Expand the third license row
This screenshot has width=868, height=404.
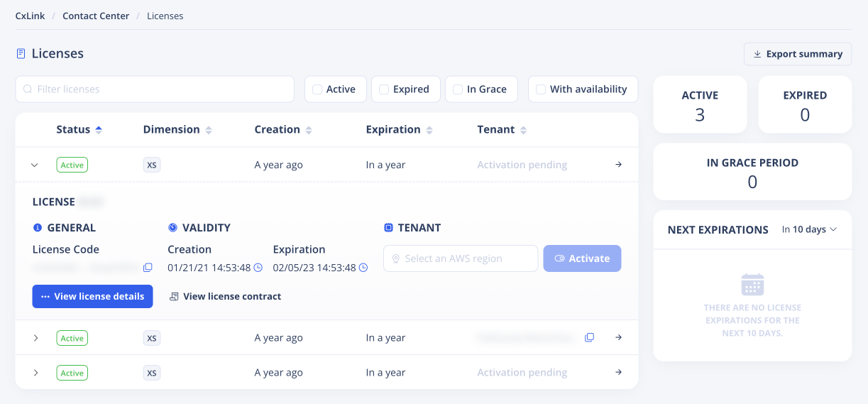pyautogui.click(x=35, y=373)
